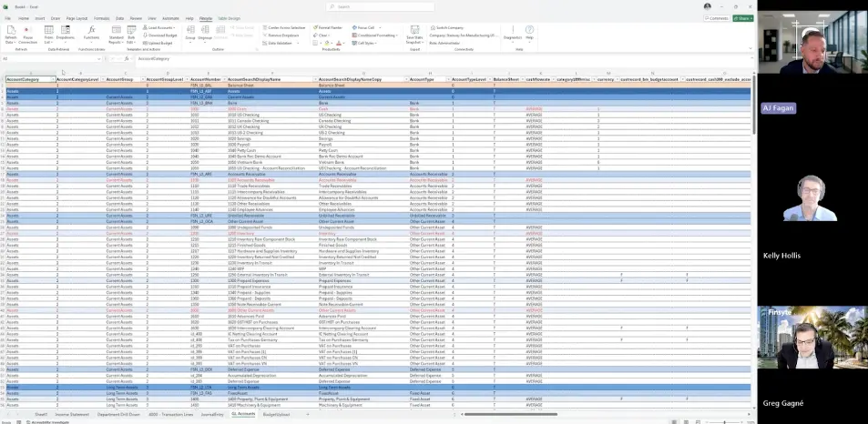The width and height of the screenshot is (868, 424).
Task: Click the Save Stats Snapshot icon
Action: pos(414,34)
